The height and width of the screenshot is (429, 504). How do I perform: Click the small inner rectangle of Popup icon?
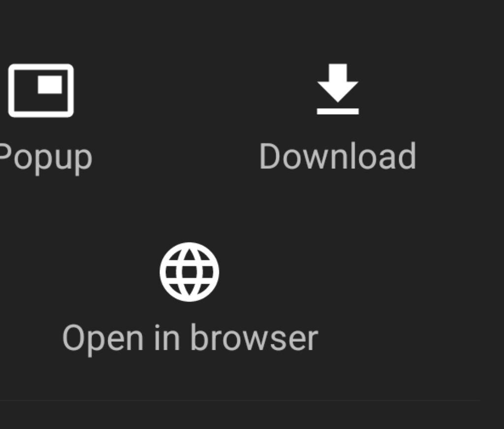click(50, 85)
